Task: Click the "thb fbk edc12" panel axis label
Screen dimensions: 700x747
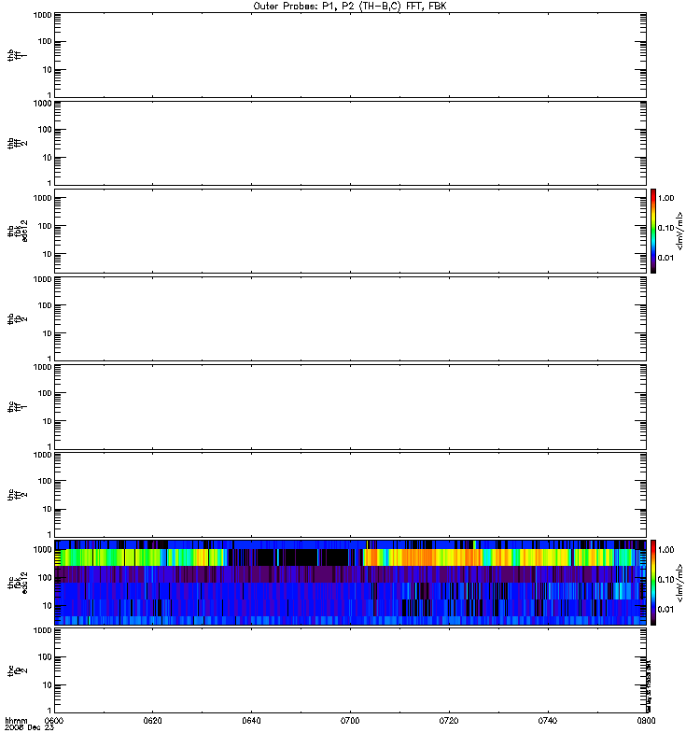Action: 18,231
